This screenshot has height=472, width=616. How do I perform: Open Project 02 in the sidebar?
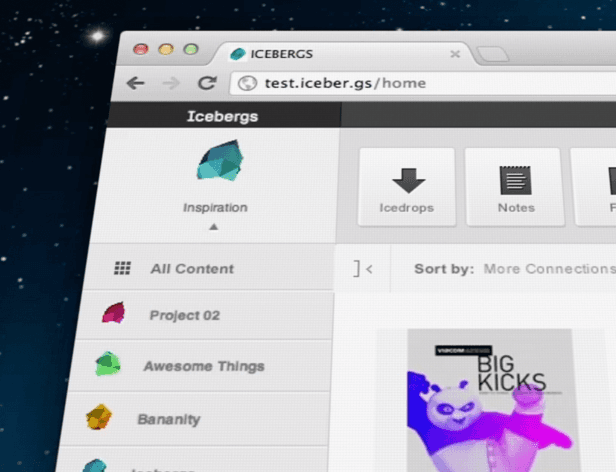pos(205,315)
